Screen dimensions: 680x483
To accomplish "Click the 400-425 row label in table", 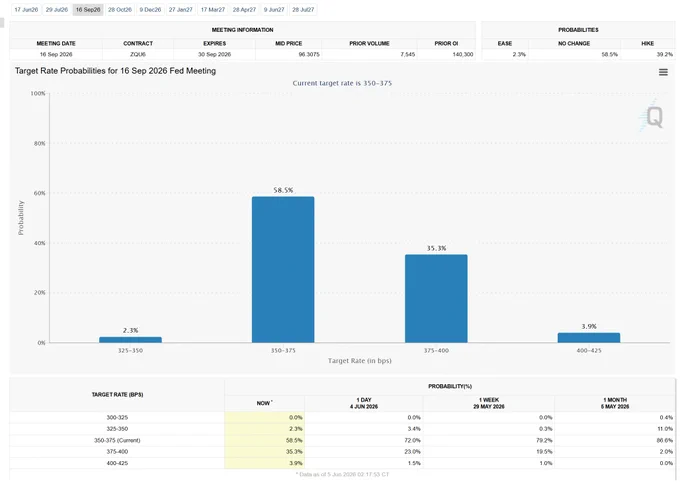I will click(x=117, y=463).
